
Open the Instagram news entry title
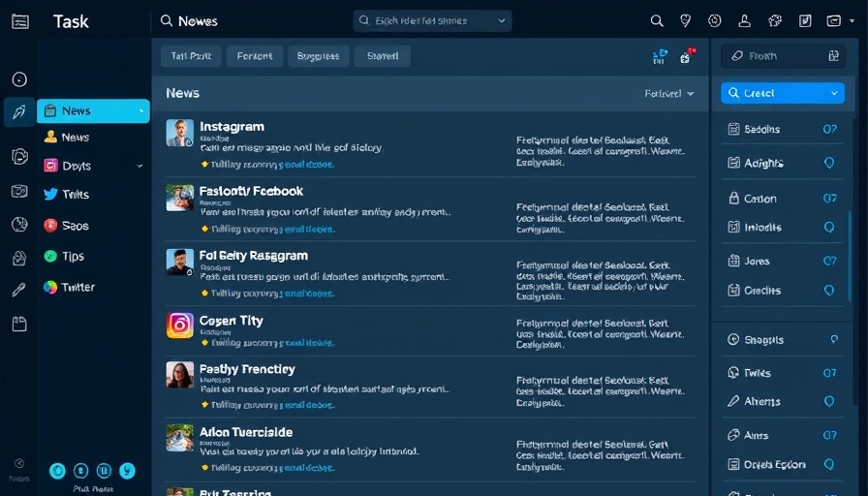[232, 127]
